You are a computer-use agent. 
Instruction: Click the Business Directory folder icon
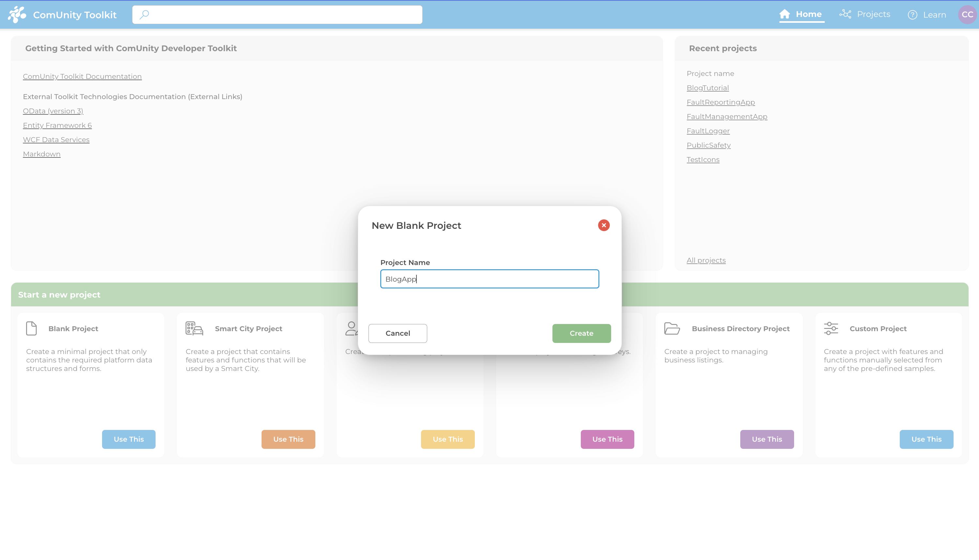click(x=672, y=329)
